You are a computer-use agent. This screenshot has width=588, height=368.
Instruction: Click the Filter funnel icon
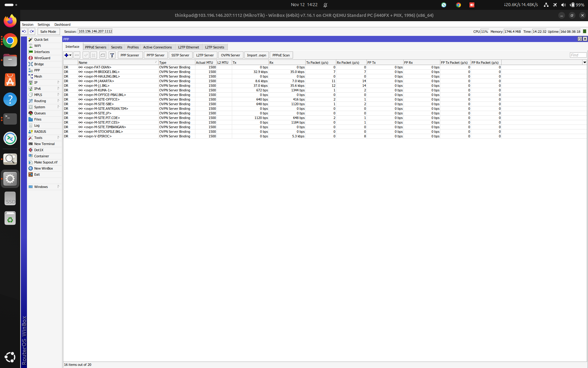click(x=112, y=55)
